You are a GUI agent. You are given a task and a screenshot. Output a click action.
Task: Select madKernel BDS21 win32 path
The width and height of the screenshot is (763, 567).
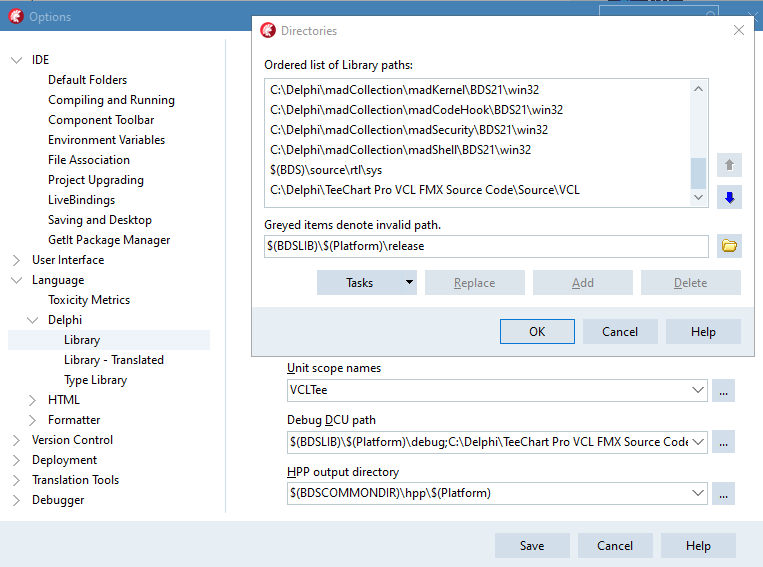coord(404,90)
